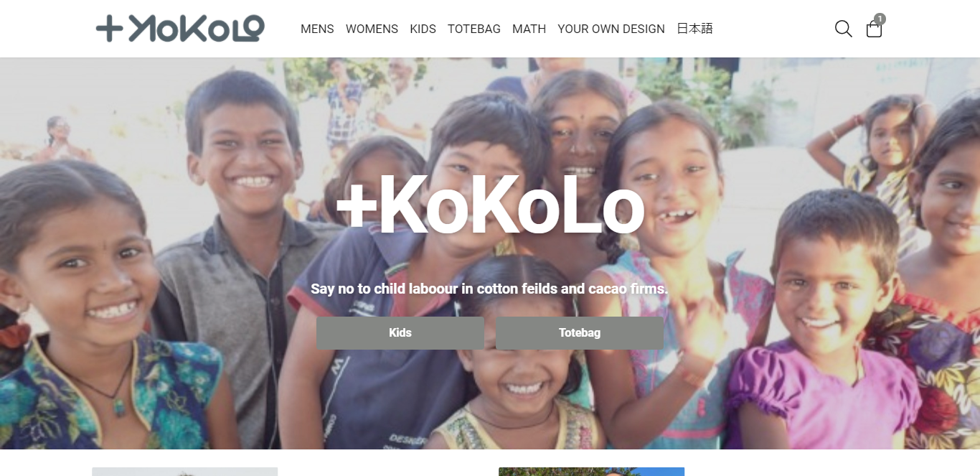The width and height of the screenshot is (980, 476).
Task: Navigate to the MATH page
Action: pos(529,29)
